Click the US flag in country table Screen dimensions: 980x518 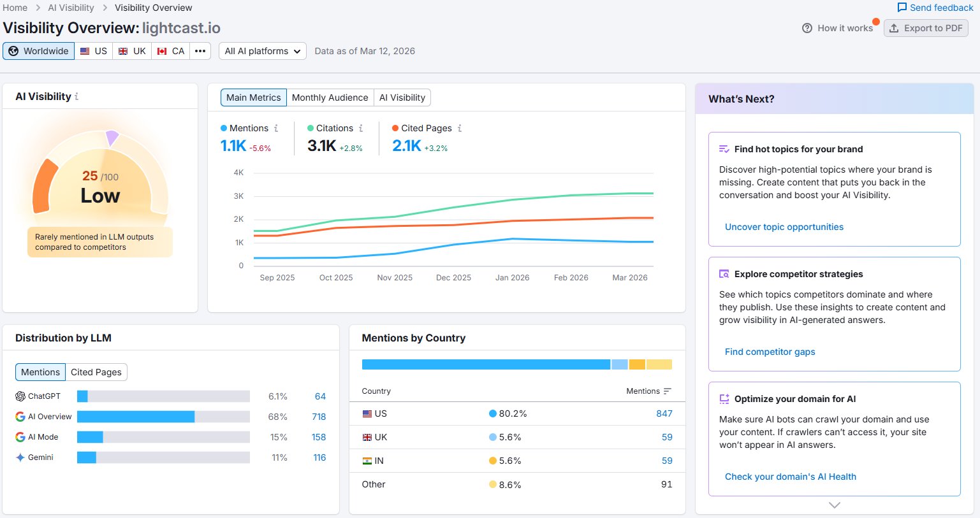coord(367,414)
